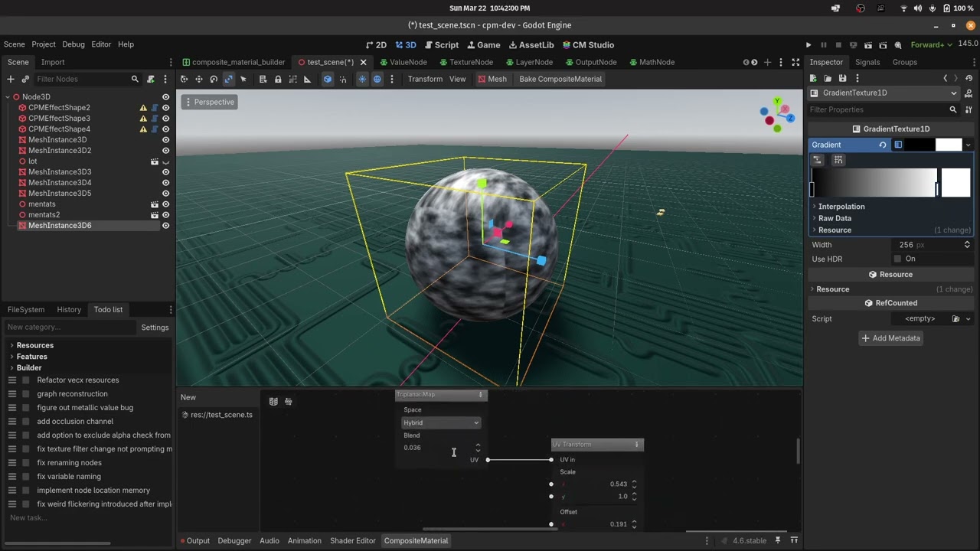Select the Scale mode tool
Screen dimensions: 980x551
[228, 79]
